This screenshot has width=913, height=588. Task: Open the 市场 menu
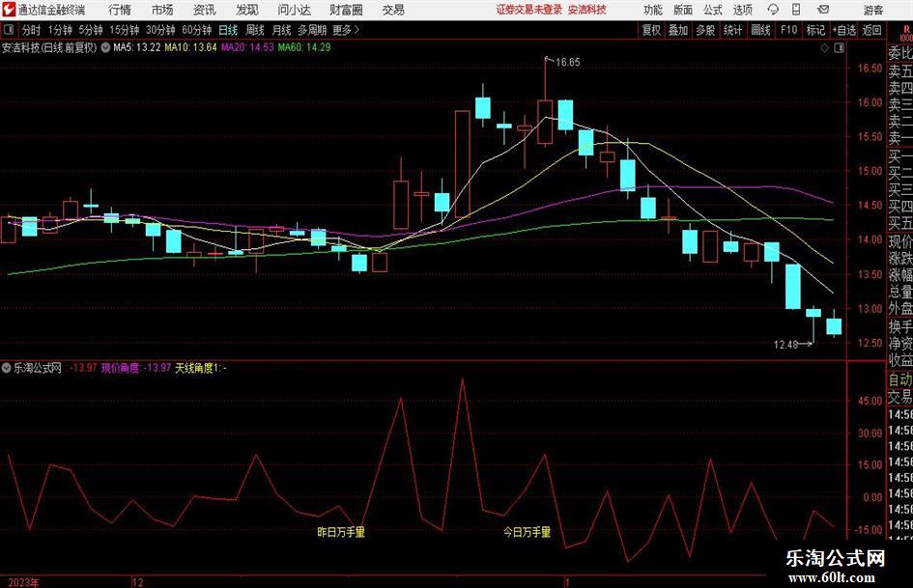pos(162,10)
